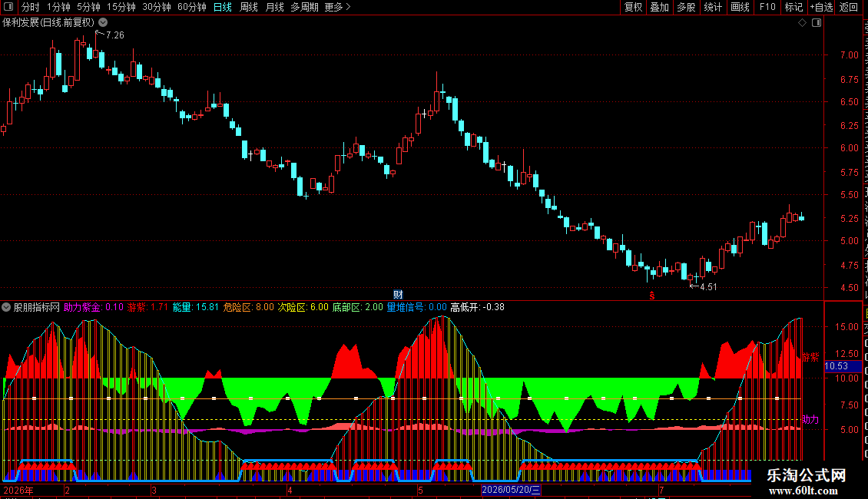
Task: Switch to 日线 daily chart
Action: [223, 7]
